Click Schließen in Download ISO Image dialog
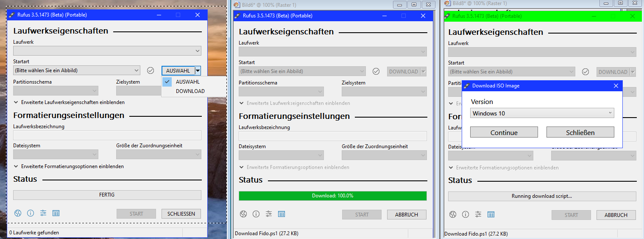644x239 pixels. (580, 132)
